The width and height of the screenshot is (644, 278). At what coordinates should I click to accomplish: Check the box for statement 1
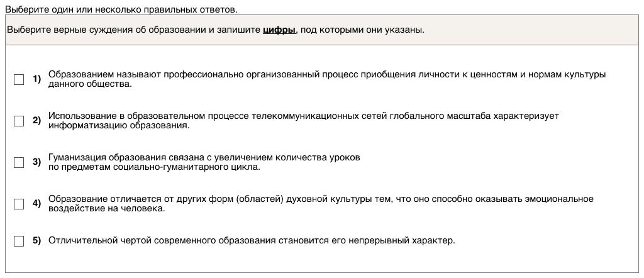[19, 79]
